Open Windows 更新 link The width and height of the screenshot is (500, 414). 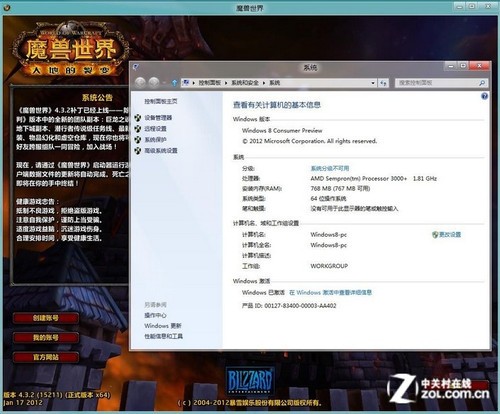[x=163, y=326]
